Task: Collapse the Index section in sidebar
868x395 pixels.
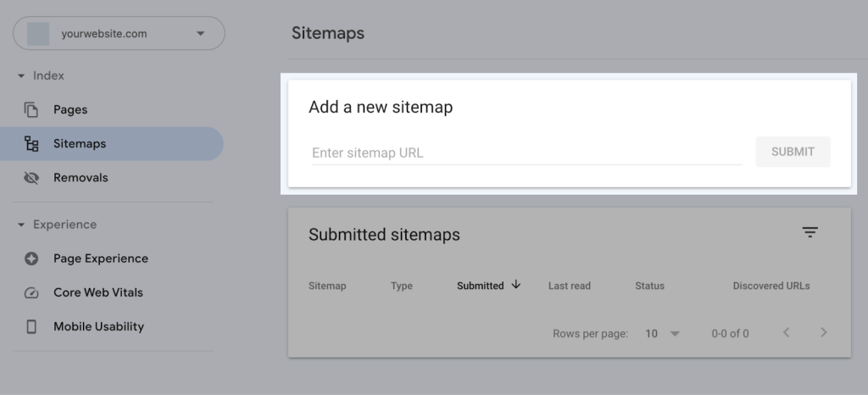Action: coord(21,76)
